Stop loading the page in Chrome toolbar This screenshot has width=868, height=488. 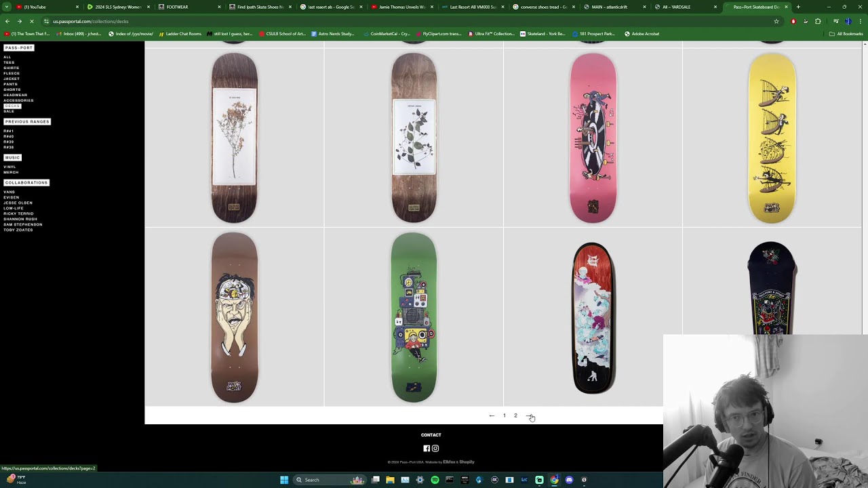[x=31, y=21]
